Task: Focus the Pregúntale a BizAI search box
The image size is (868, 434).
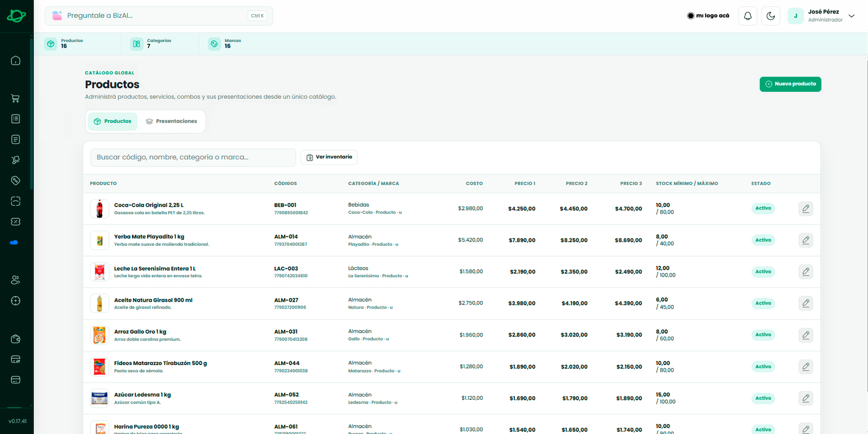Action: [159, 16]
